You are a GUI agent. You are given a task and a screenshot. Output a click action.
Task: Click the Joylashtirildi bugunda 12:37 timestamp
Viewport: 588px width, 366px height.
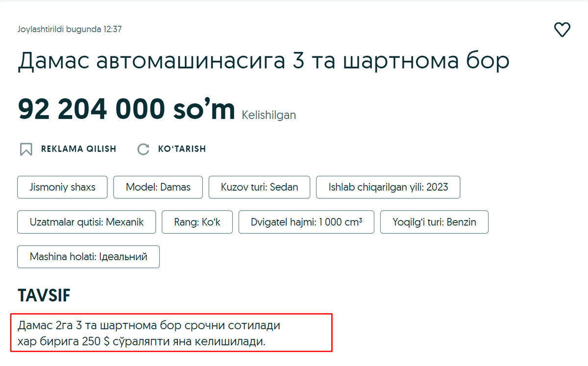click(x=70, y=29)
